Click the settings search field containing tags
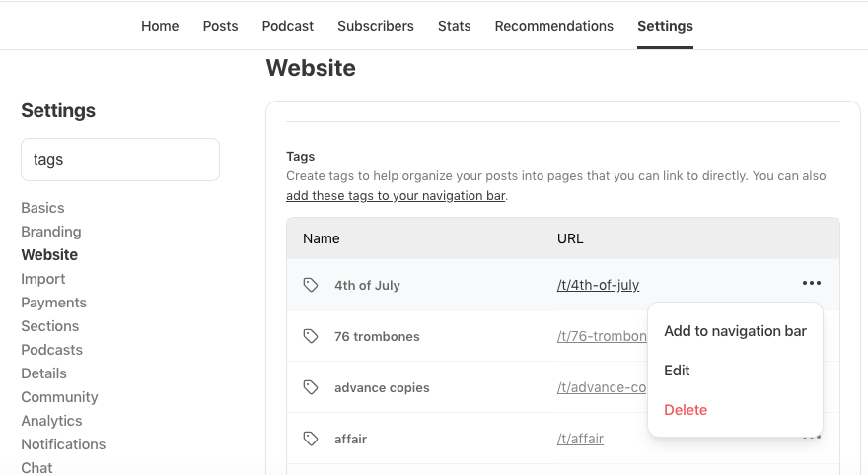The image size is (868, 475). point(120,159)
